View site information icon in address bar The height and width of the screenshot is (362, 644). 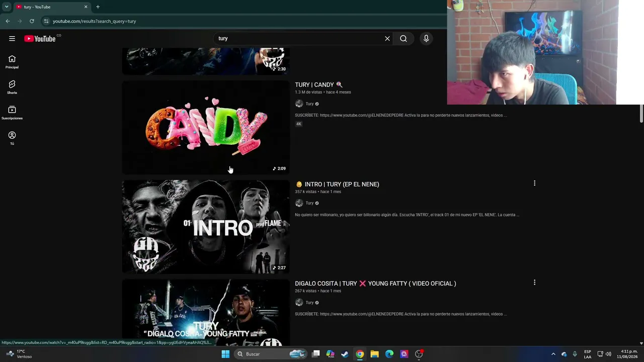point(46,21)
